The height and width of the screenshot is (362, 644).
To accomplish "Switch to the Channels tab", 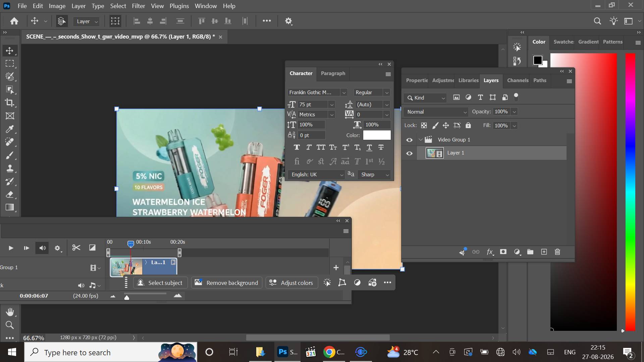I will coord(518,80).
